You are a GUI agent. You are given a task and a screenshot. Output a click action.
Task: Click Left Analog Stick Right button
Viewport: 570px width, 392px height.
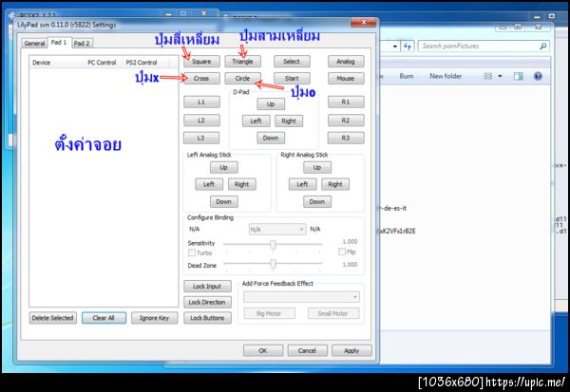click(x=242, y=184)
